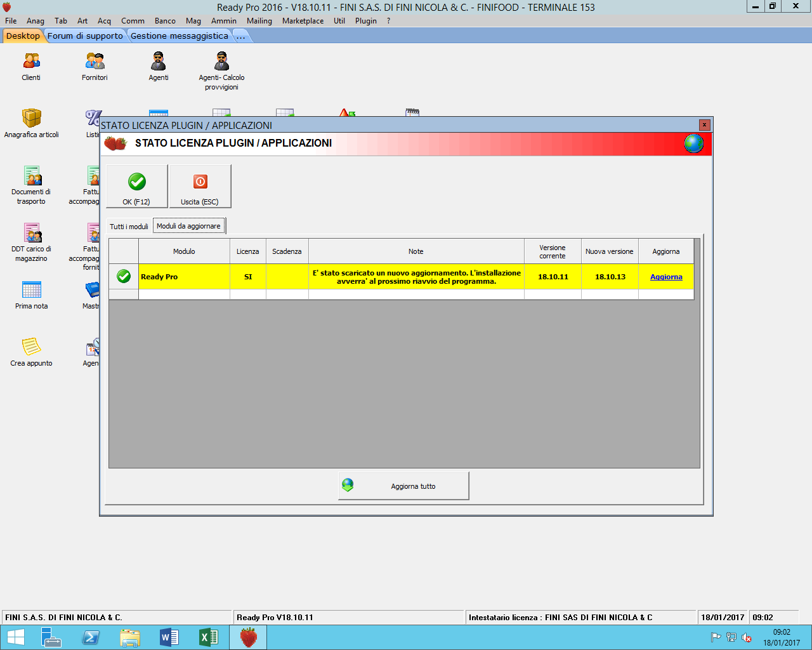Screen dimensions: 812x650
Task: Click the Action Center flag tray icon
Action: pyautogui.click(x=716, y=637)
